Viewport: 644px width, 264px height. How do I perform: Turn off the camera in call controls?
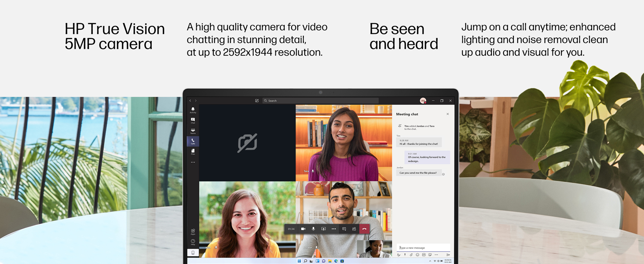click(x=303, y=229)
